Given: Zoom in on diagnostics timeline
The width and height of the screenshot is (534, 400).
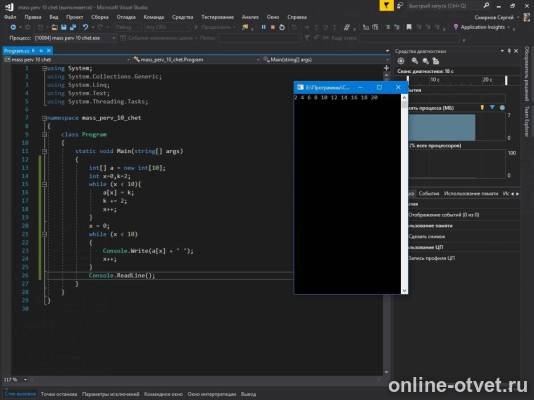Looking at the screenshot, I should (414, 61).
